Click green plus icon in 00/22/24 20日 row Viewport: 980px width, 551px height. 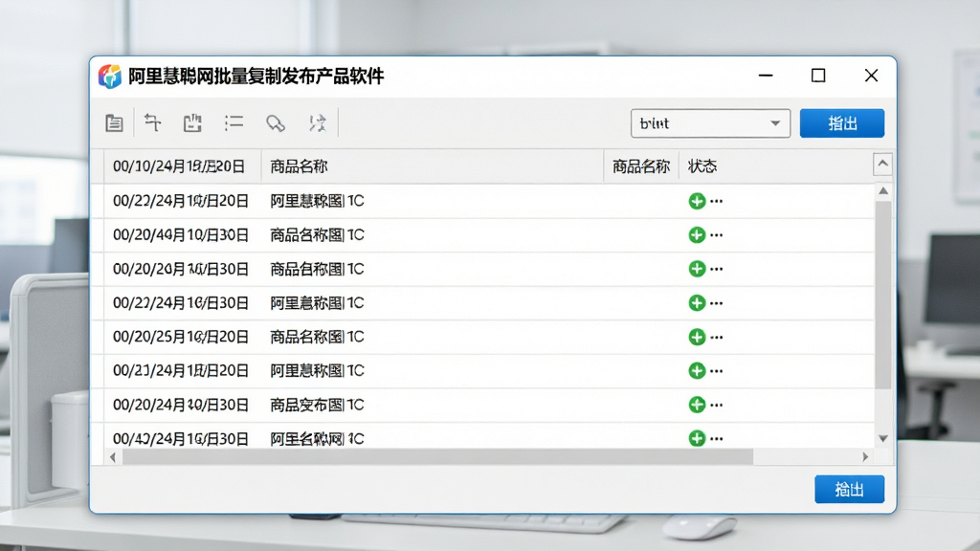pyautogui.click(x=697, y=201)
